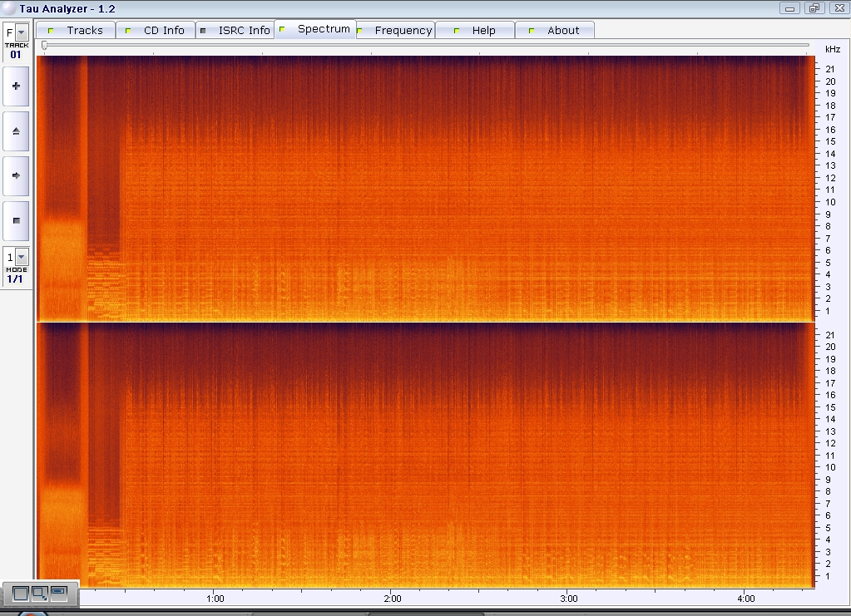Screen dimensions: 851x616
Task: Click the full window view icon
Action: tap(21, 594)
